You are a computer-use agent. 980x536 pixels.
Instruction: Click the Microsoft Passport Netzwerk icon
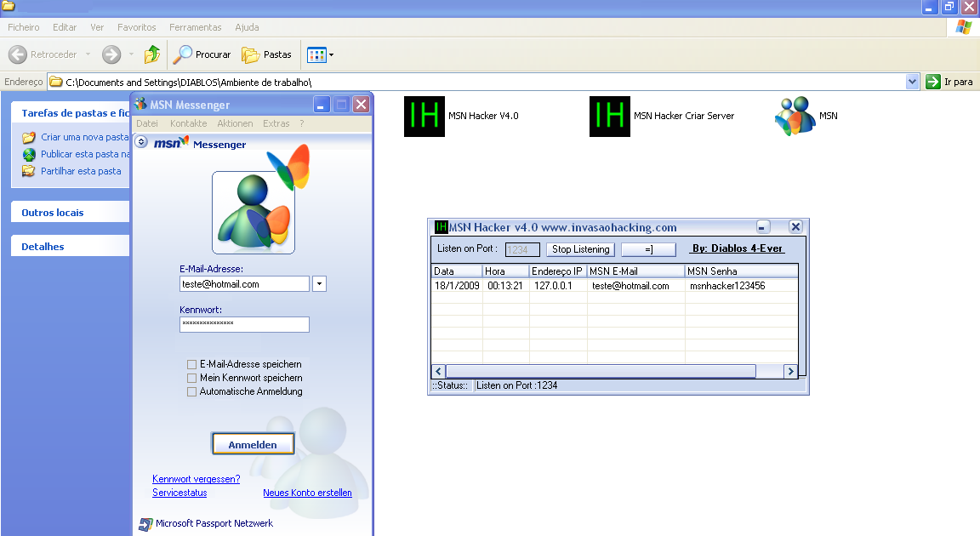(x=145, y=524)
